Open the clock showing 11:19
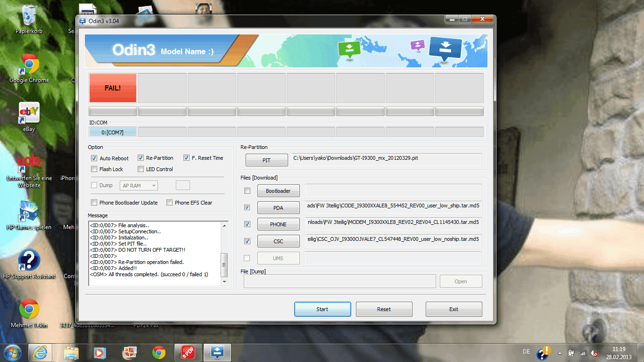This screenshot has height=362, width=644. point(618,352)
